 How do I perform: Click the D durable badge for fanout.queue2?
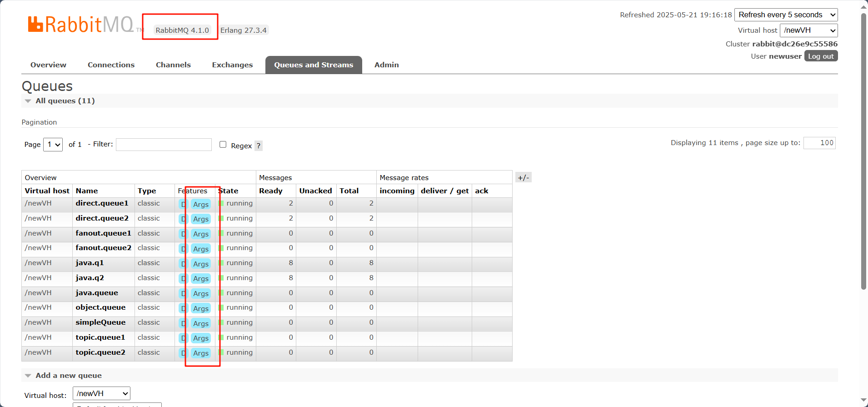click(x=183, y=249)
